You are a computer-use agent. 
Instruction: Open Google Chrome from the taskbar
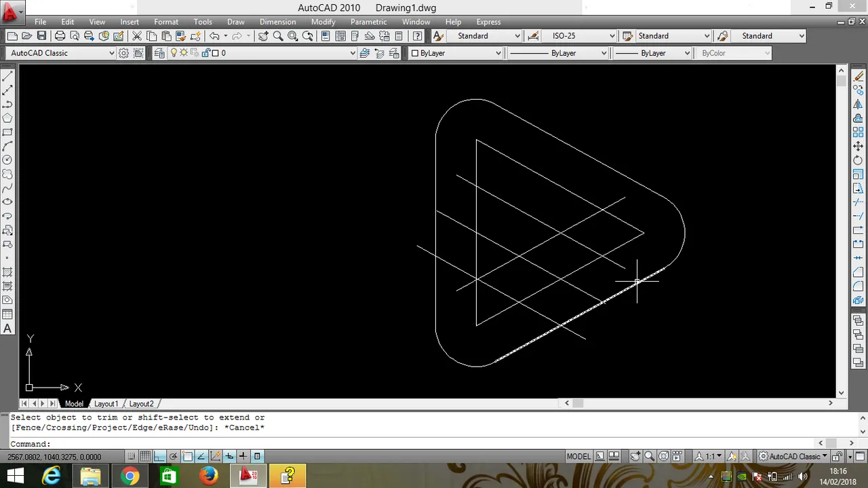click(x=130, y=476)
